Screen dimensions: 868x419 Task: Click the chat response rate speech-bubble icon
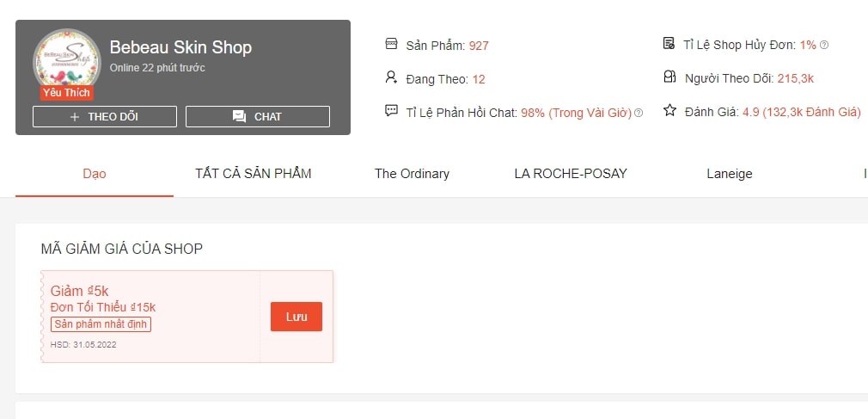[391, 111]
